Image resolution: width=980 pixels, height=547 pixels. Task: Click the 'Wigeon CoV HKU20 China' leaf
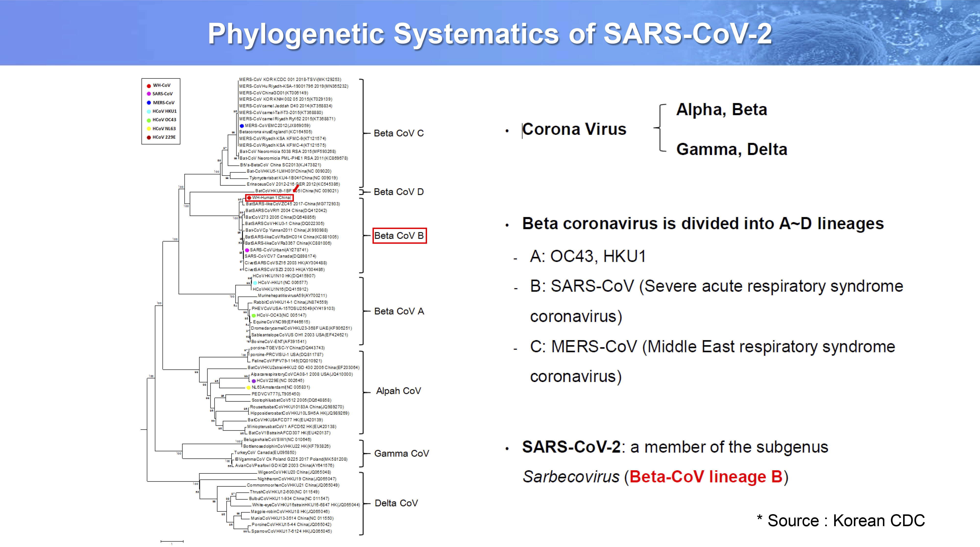pos(294,472)
